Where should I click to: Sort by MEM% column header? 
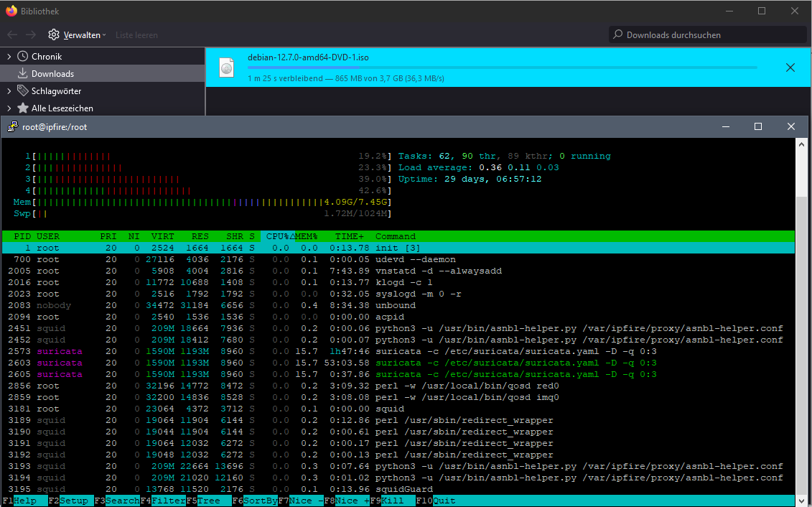click(306, 236)
